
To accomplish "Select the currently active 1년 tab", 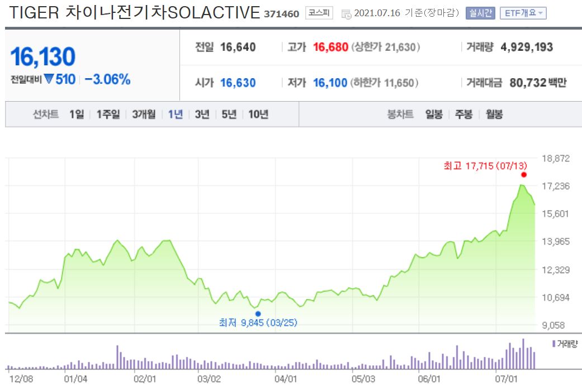I will pos(175,113).
